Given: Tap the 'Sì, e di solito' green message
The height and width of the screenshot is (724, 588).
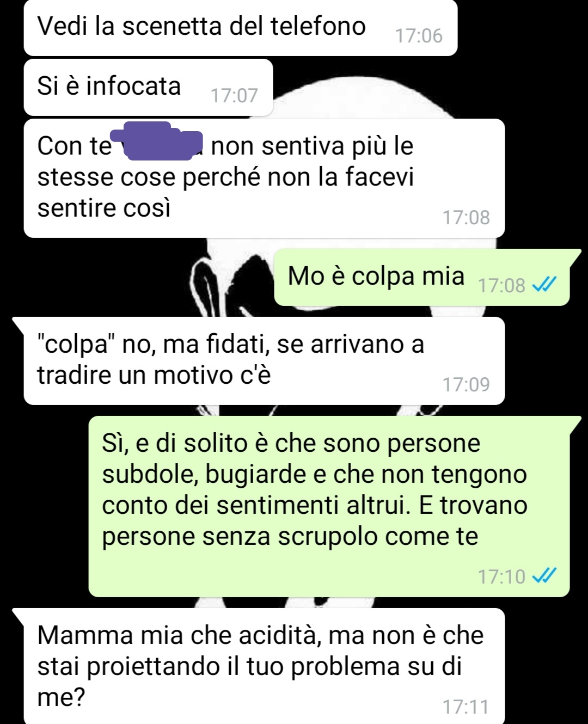Looking at the screenshot, I should (329, 506).
